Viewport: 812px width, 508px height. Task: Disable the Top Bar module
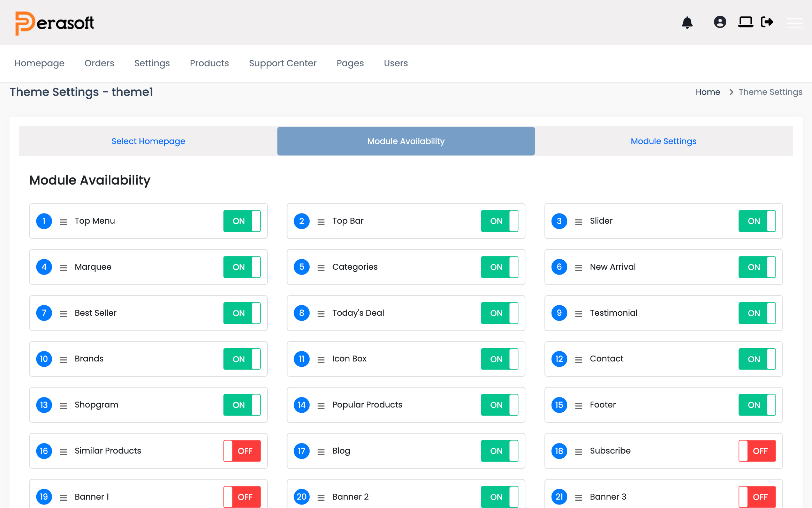pos(500,221)
